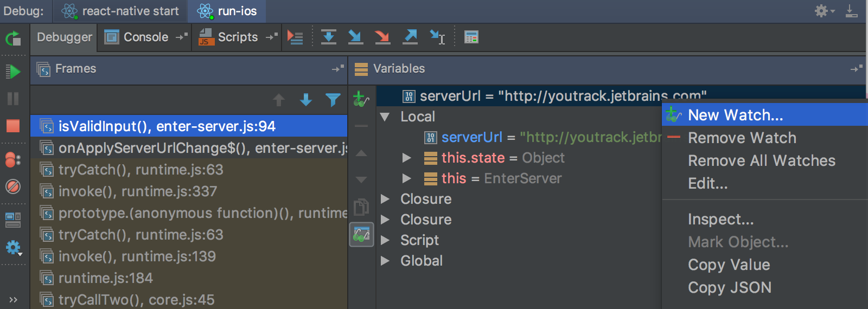
Task: Click the Step Over icon
Action: [328, 37]
